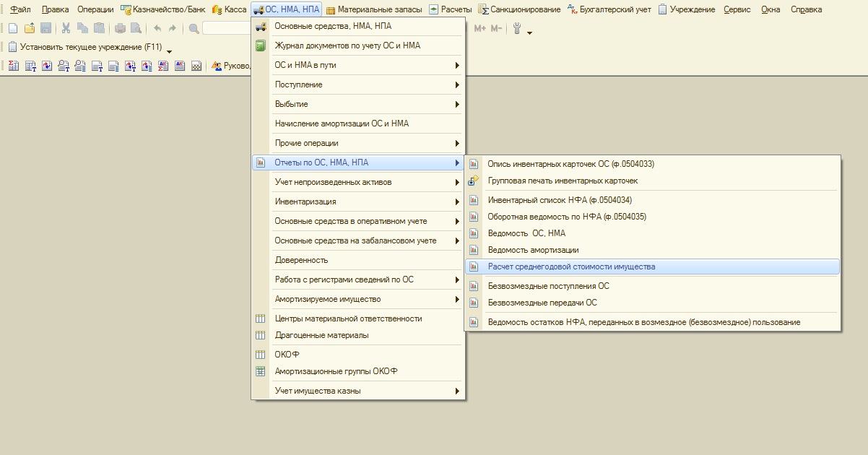Open the 'Установить текущее учреждение' dropdown arrow
868x455 pixels.
coord(169,51)
